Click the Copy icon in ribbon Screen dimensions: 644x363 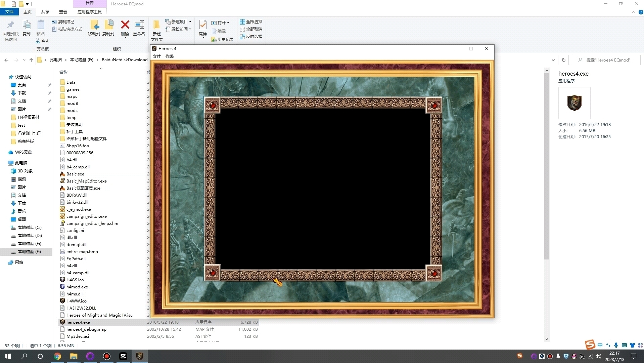click(x=27, y=25)
